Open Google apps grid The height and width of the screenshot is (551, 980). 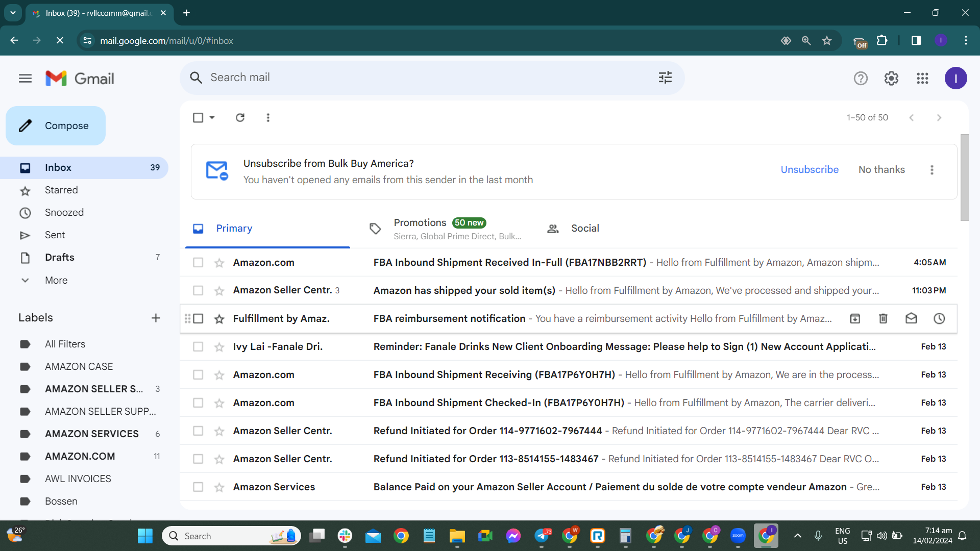click(x=922, y=78)
